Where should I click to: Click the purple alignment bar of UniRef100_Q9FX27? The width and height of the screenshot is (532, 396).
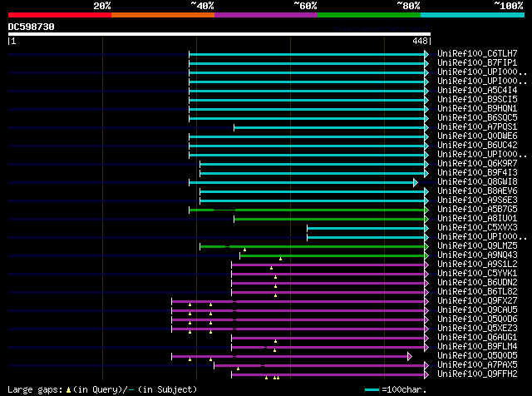[298, 302]
